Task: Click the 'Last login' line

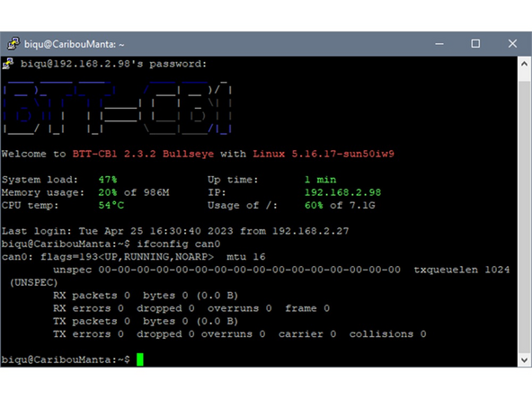Action: [x=175, y=231]
